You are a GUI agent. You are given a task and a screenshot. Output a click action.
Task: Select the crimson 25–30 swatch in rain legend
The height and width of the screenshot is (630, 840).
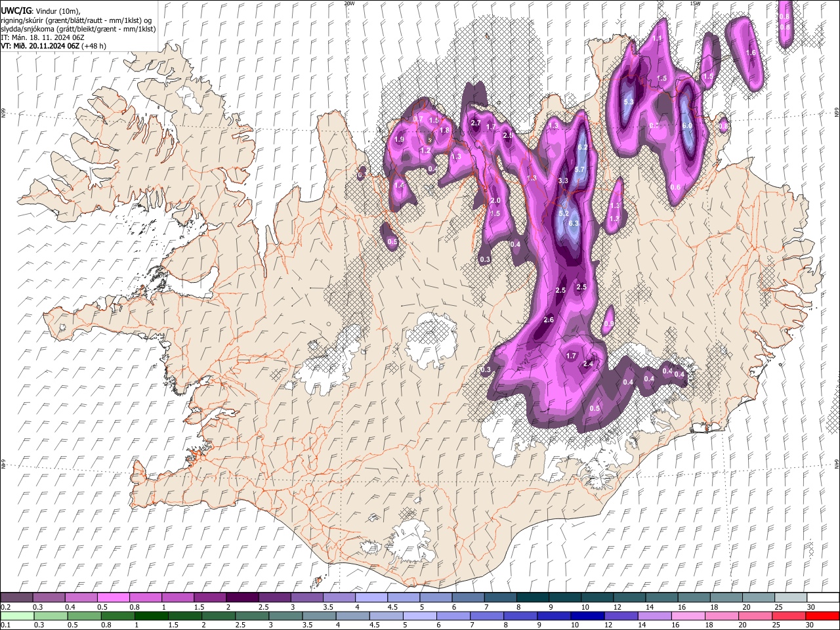pos(787,616)
